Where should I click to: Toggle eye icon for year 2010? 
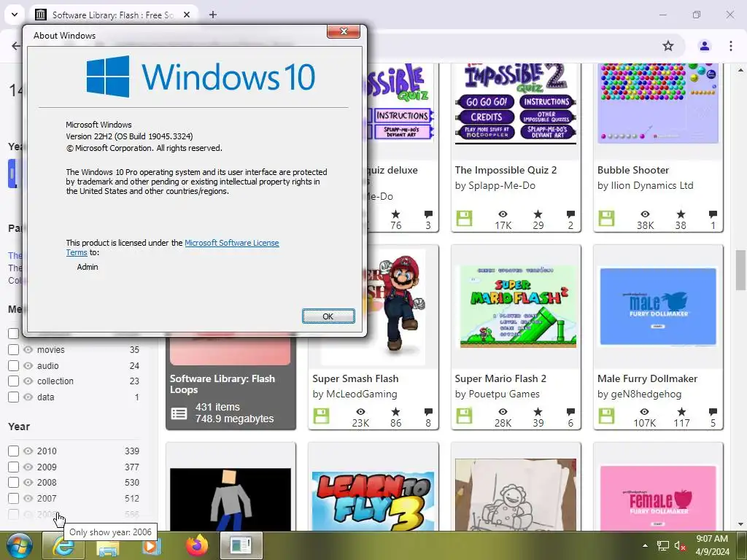coord(28,451)
